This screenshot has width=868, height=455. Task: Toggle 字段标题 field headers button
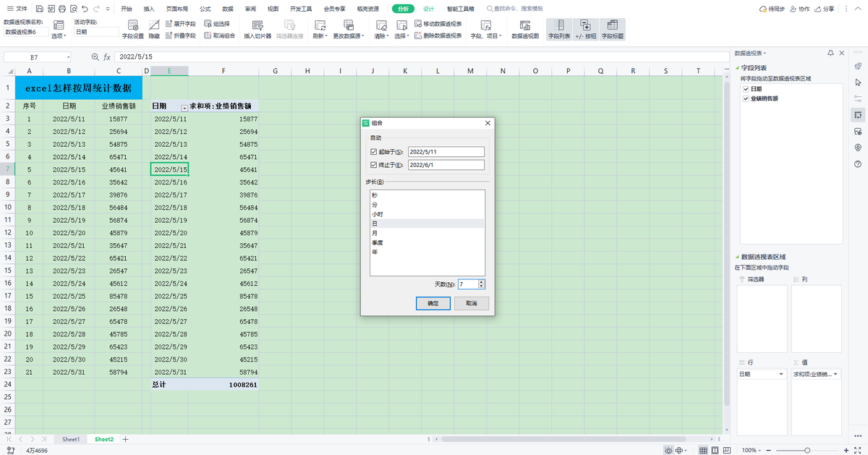tap(613, 29)
